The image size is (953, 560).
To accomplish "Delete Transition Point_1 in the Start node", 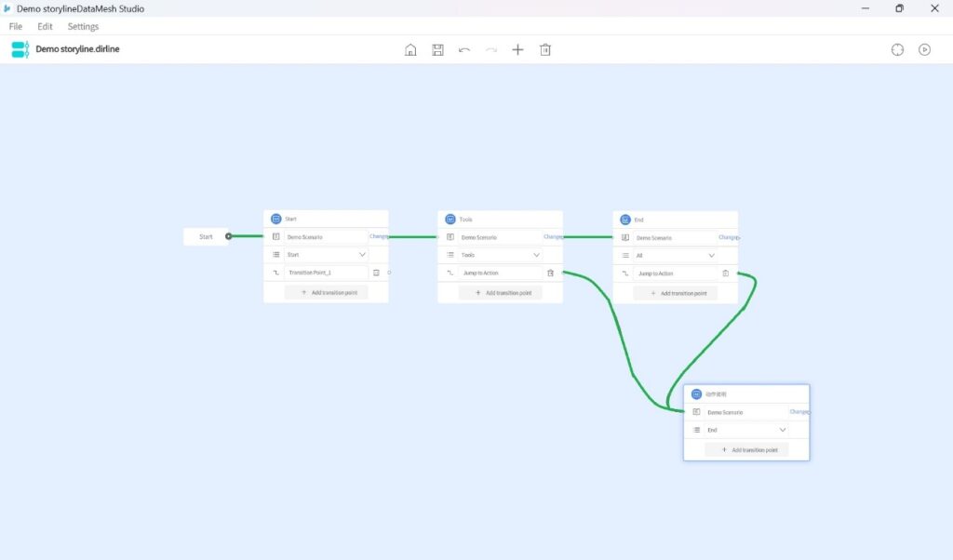I will 376,273.
